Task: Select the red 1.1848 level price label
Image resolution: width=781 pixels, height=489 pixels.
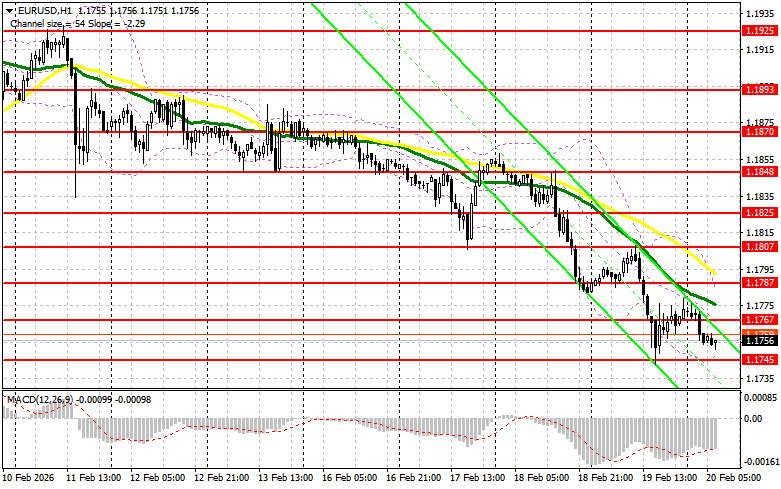Action: click(x=760, y=172)
